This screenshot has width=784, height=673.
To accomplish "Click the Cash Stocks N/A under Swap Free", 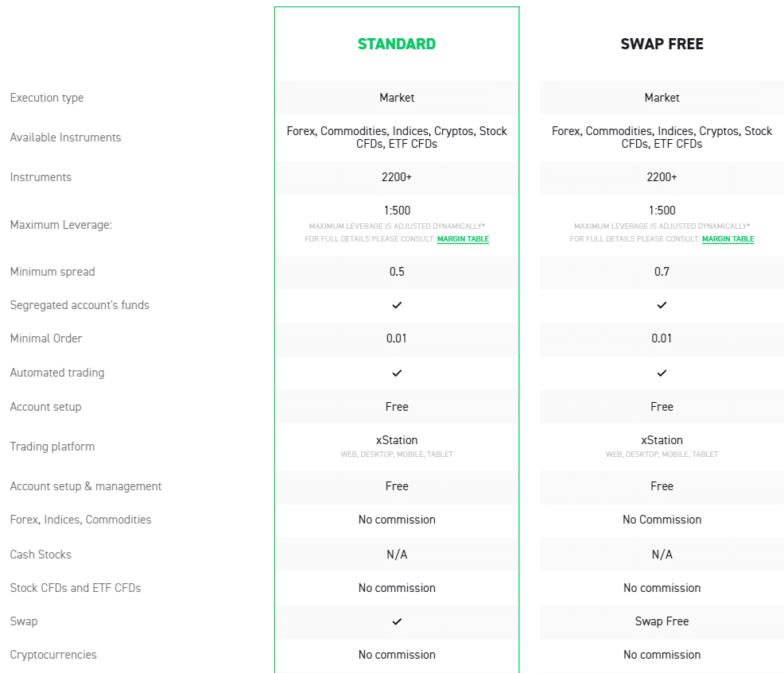I will 662,554.
